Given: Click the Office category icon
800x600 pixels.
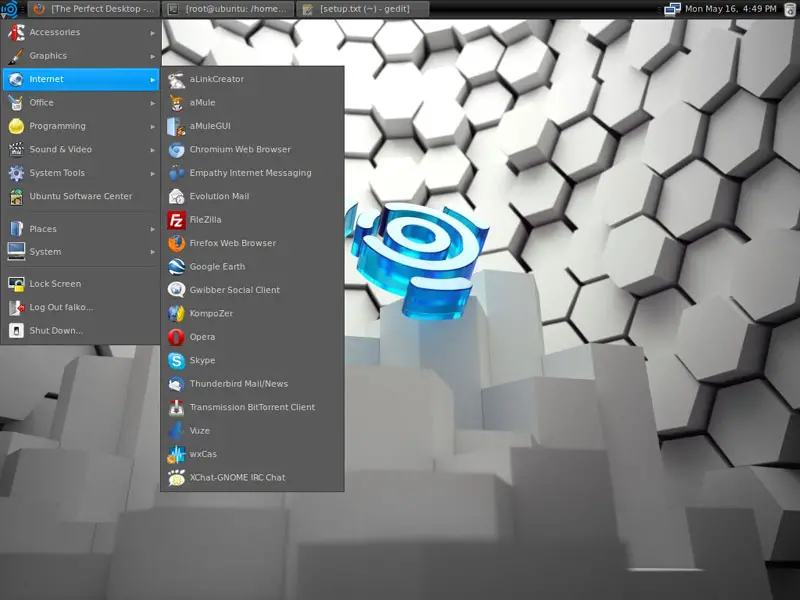Looking at the screenshot, I should [x=16, y=103].
